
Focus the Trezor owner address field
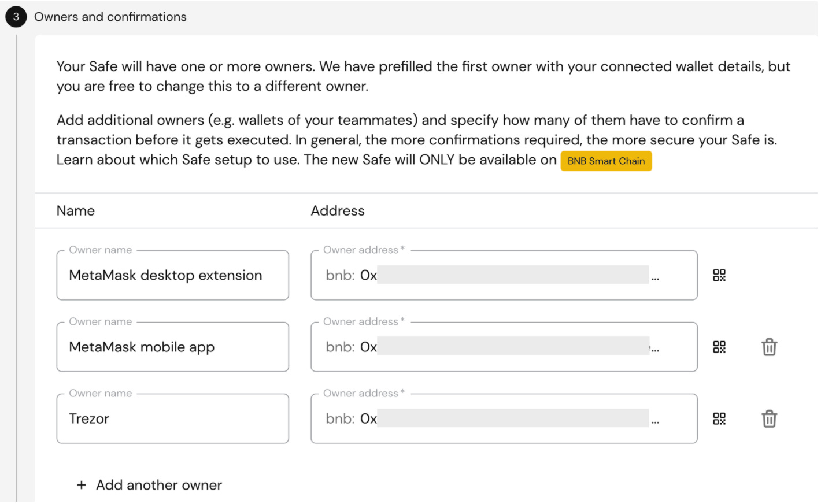coord(503,419)
